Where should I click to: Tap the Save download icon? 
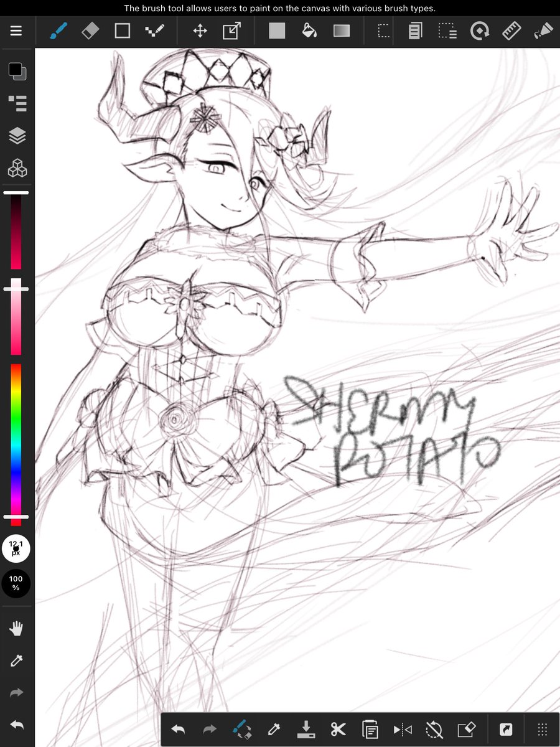[306, 729]
